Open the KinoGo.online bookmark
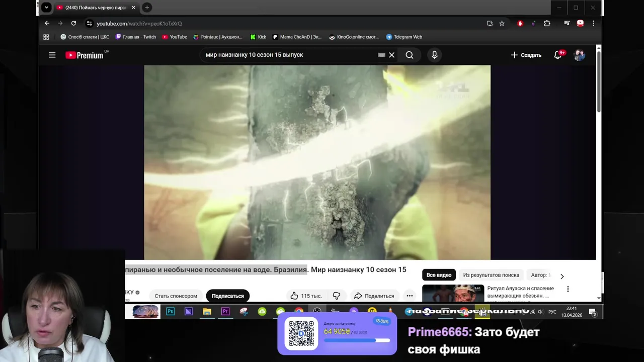The image size is (644, 362). [354, 37]
